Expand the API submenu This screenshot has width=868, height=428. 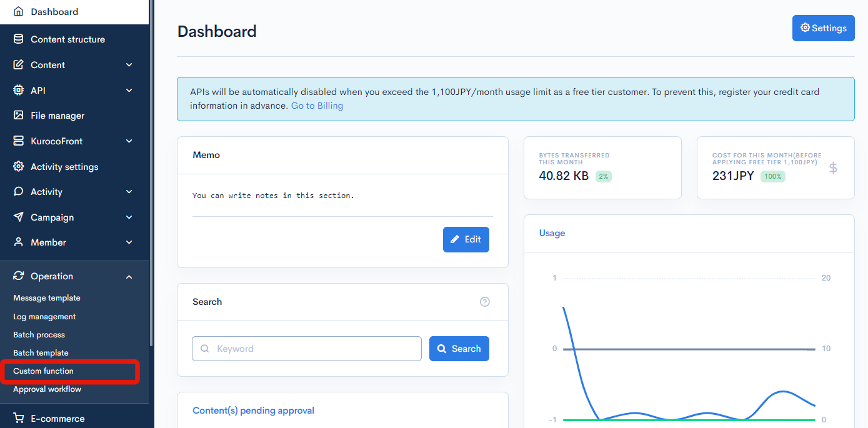(129, 90)
